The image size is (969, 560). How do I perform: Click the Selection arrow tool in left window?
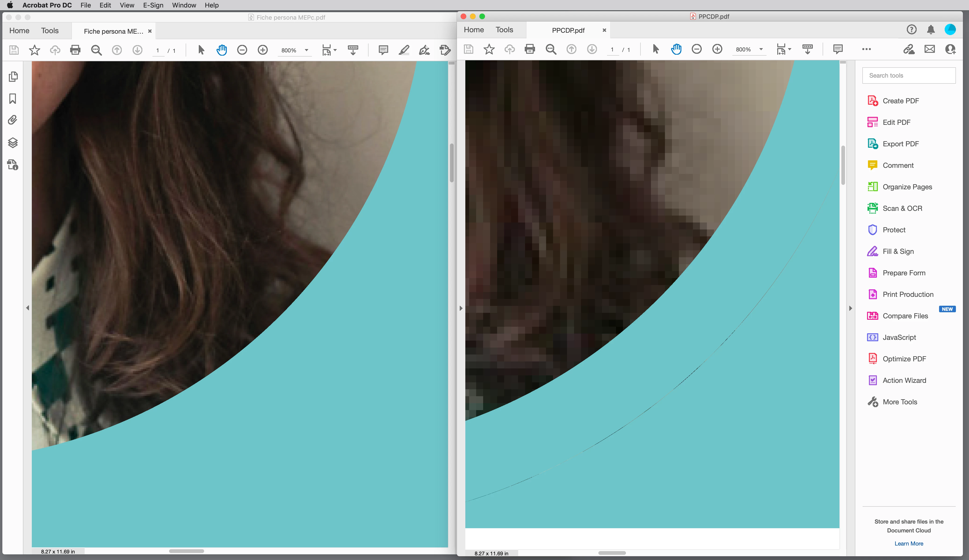[201, 50]
